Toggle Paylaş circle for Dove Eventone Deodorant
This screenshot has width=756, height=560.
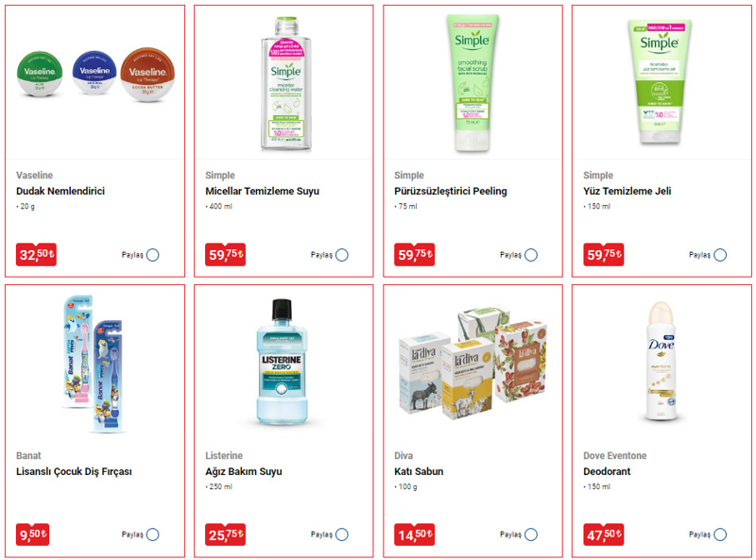tap(720, 535)
